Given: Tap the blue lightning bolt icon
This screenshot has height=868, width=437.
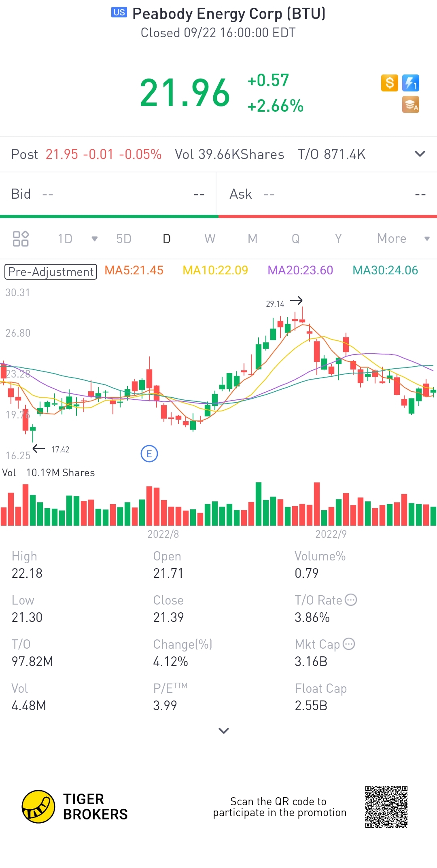Looking at the screenshot, I should 411,83.
